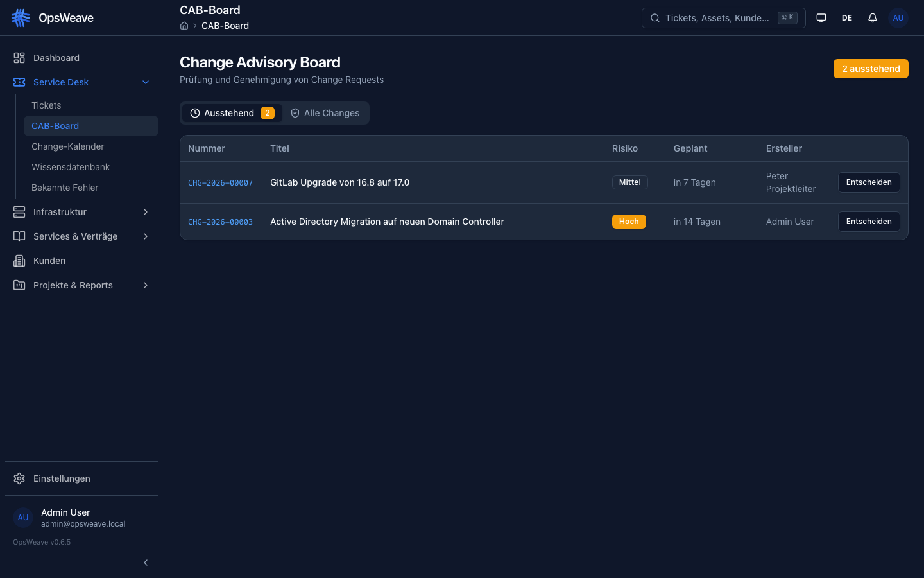
Task: Click the 2 ausstehend badge
Action: click(871, 68)
